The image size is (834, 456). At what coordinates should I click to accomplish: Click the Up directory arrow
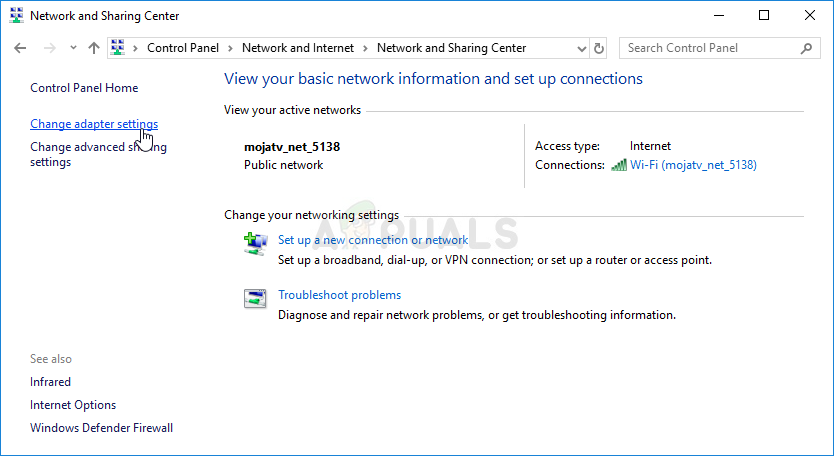coord(94,48)
